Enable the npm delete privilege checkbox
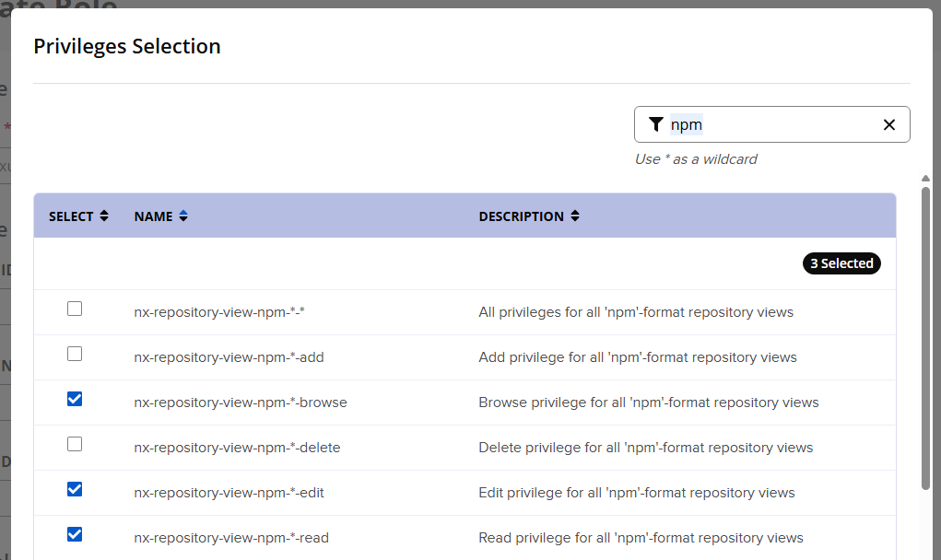The width and height of the screenshot is (941, 560). click(x=75, y=444)
